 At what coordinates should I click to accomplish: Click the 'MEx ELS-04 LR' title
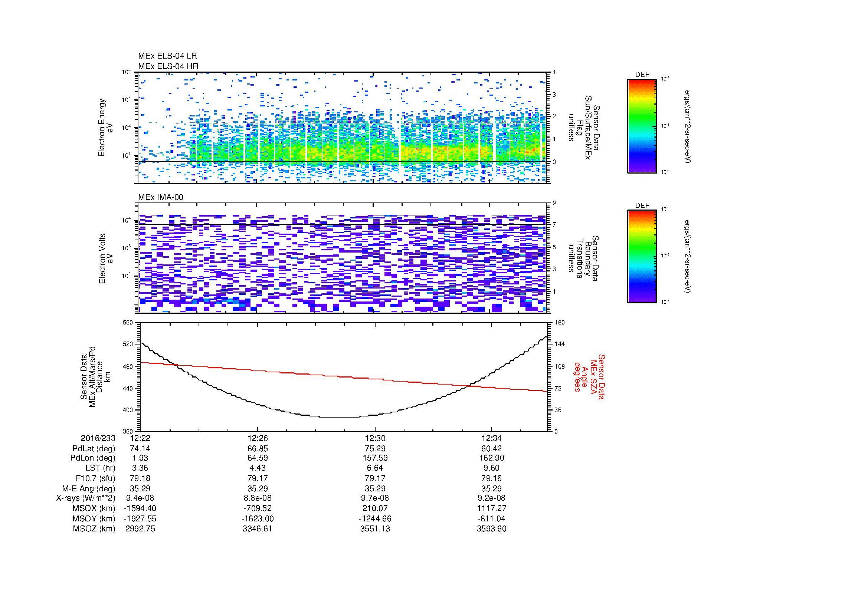pos(167,56)
